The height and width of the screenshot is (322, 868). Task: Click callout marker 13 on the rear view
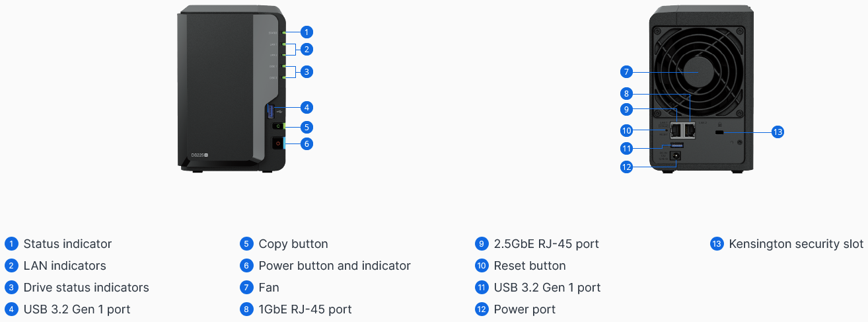click(778, 132)
